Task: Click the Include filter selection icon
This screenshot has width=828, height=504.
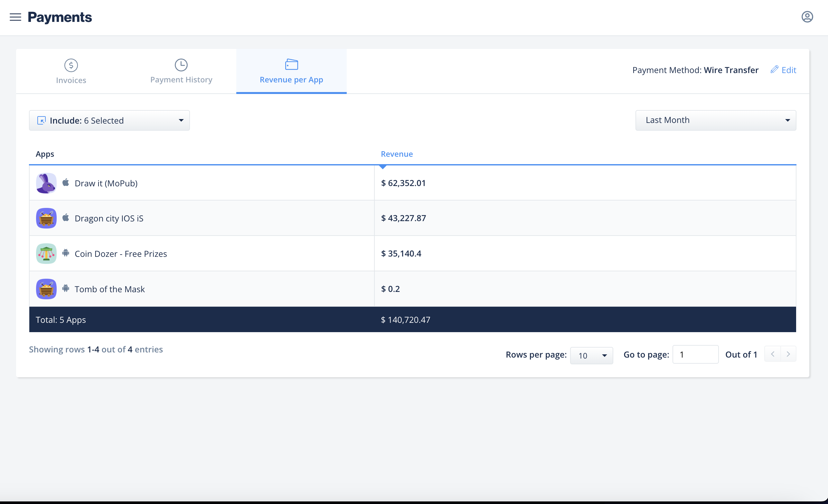Action: tap(41, 120)
